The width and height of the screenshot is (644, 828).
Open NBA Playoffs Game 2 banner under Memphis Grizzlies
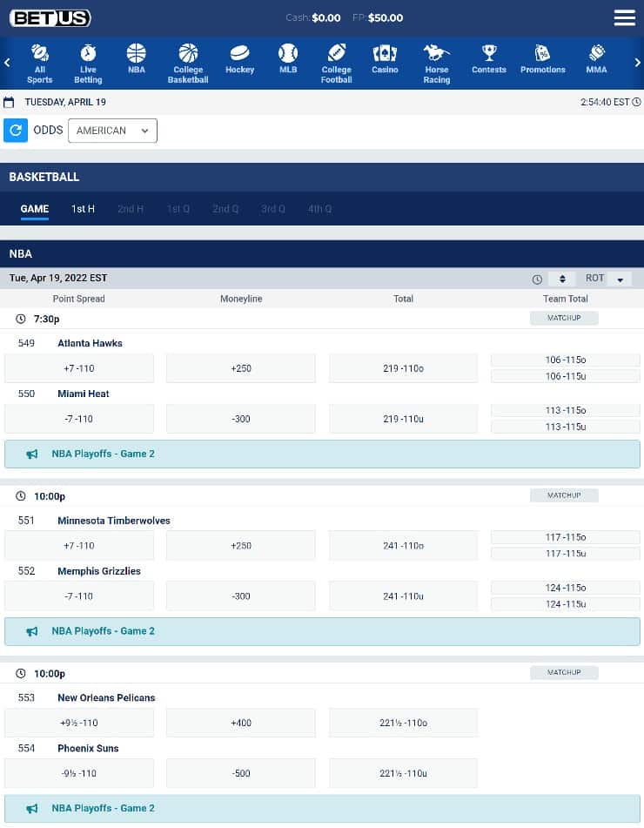[323, 631]
